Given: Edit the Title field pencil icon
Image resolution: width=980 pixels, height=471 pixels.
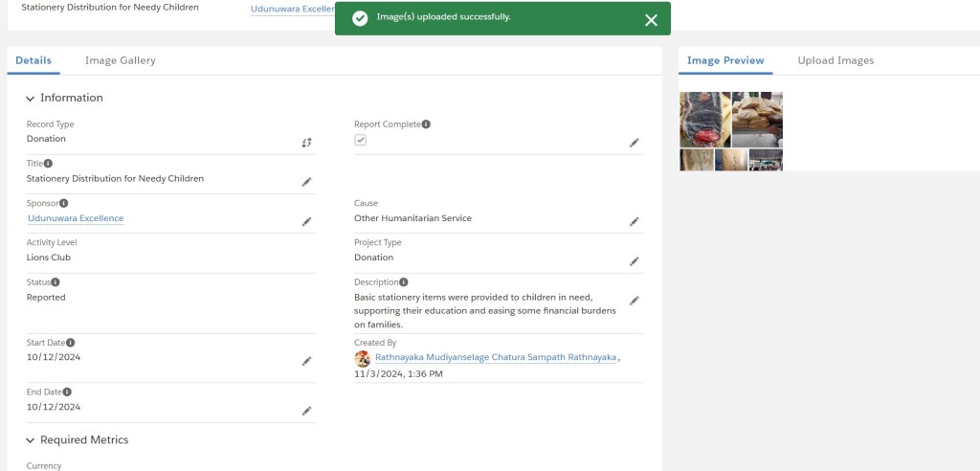Looking at the screenshot, I should click(306, 182).
